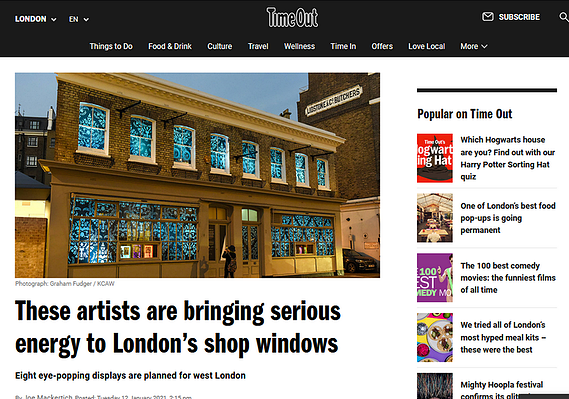Expand the London city dropdown

click(x=35, y=19)
